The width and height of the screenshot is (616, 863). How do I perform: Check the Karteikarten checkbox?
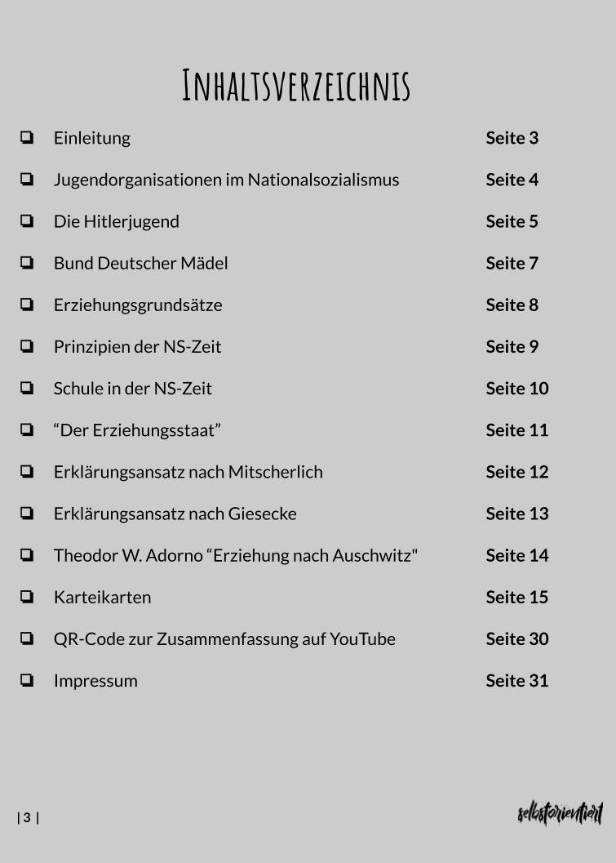(27, 597)
